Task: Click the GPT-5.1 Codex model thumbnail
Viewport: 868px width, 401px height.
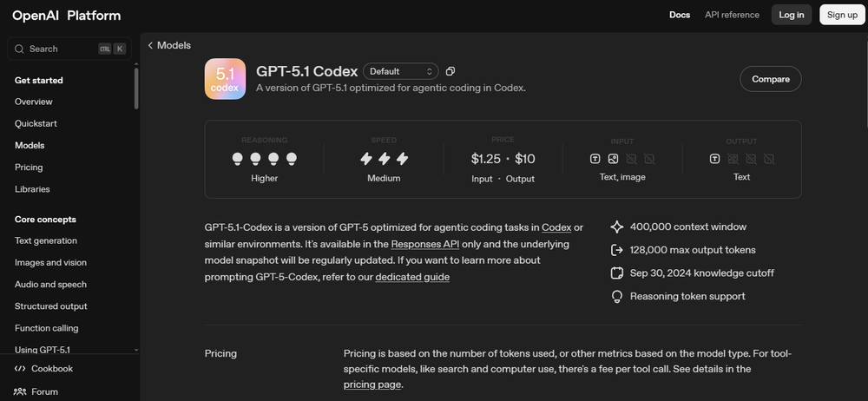Action: tap(225, 79)
